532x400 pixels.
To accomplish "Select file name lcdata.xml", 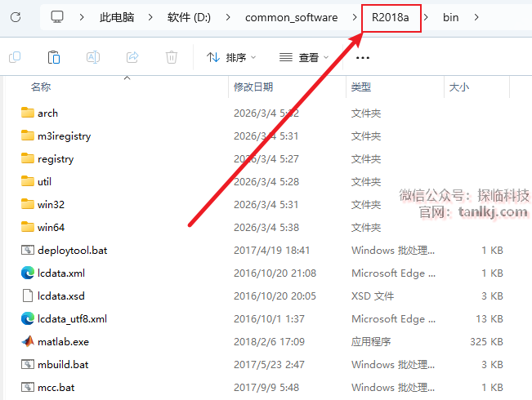I will coord(61,273).
